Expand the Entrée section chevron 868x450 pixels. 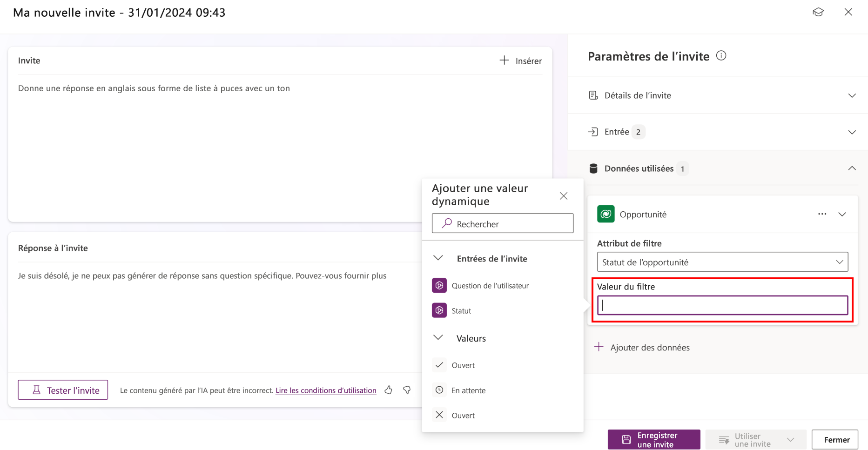tap(852, 132)
